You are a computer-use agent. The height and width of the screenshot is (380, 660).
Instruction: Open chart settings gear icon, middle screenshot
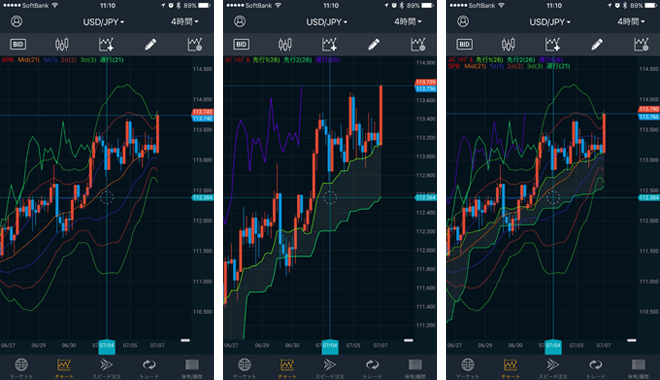point(418,44)
